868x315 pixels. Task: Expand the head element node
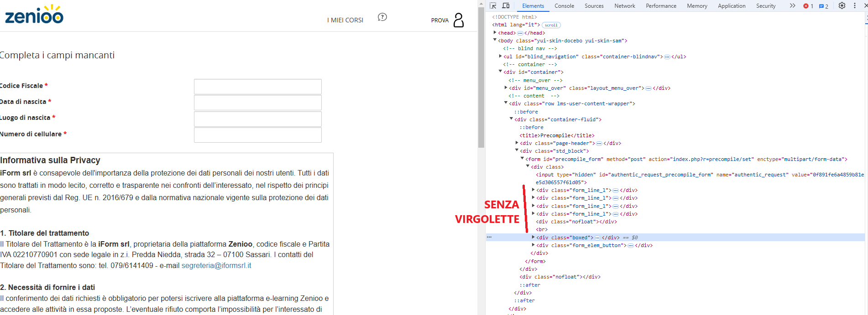coord(495,32)
